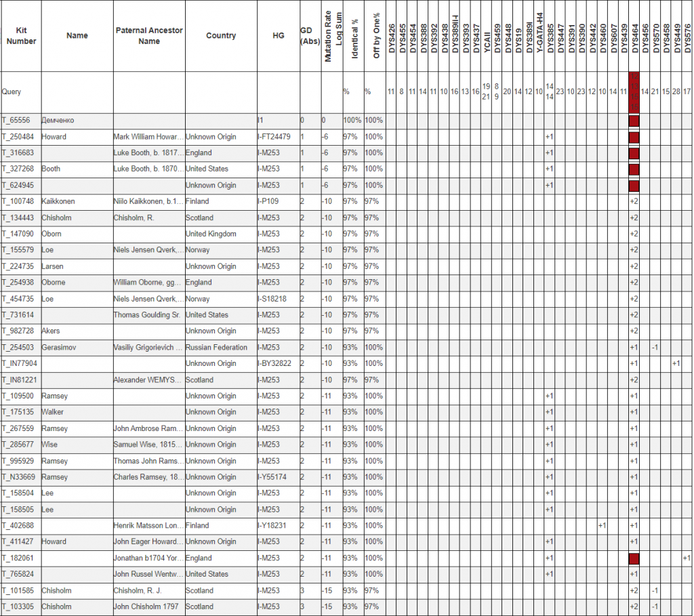Select the Kaikkonen name cell
The image size is (694, 616).
click(58, 202)
